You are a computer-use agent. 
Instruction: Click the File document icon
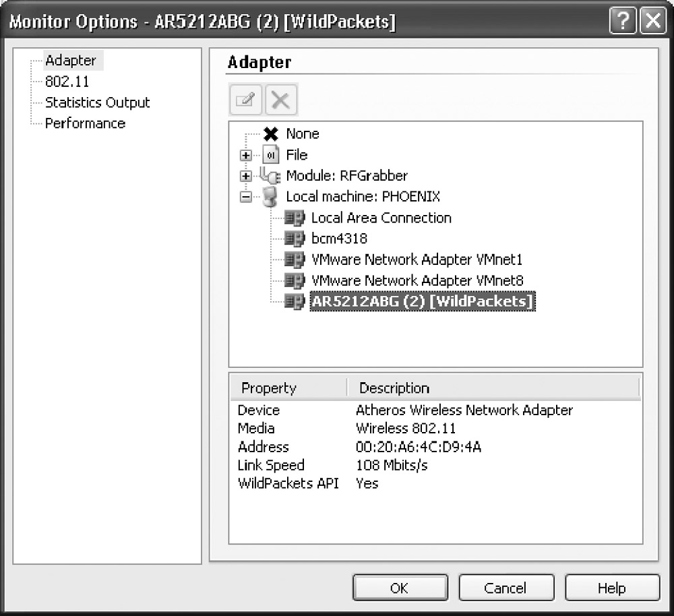(271, 155)
